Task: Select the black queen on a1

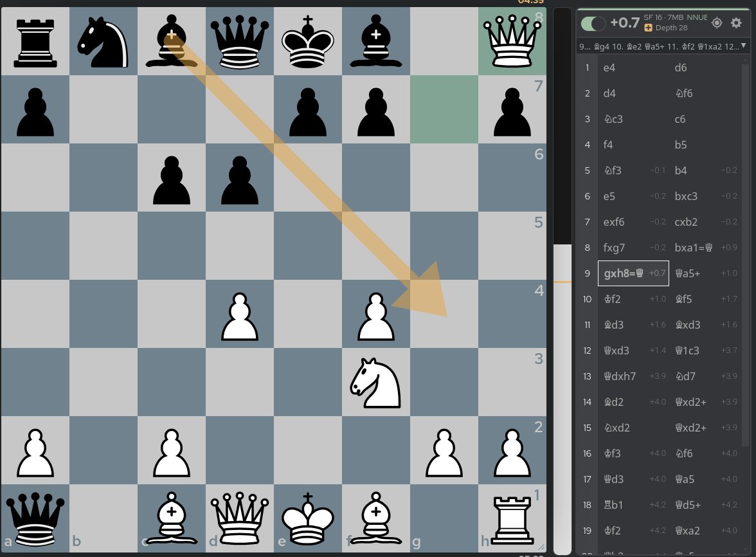Action: [x=35, y=520]
